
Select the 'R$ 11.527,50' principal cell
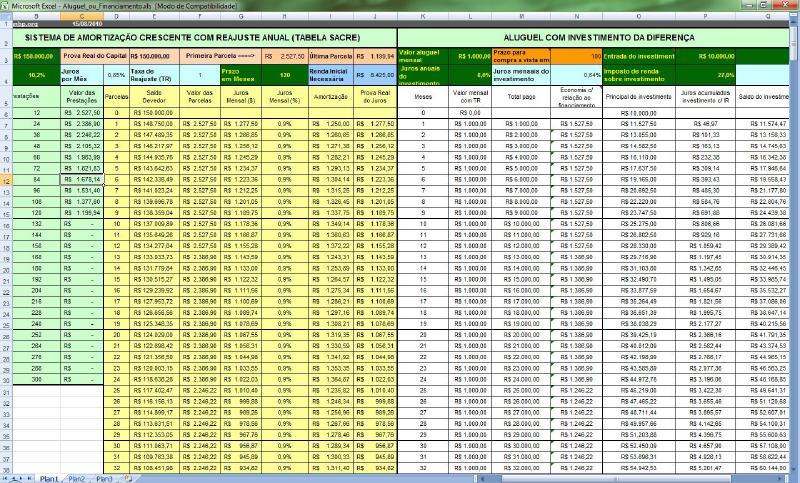639,124
